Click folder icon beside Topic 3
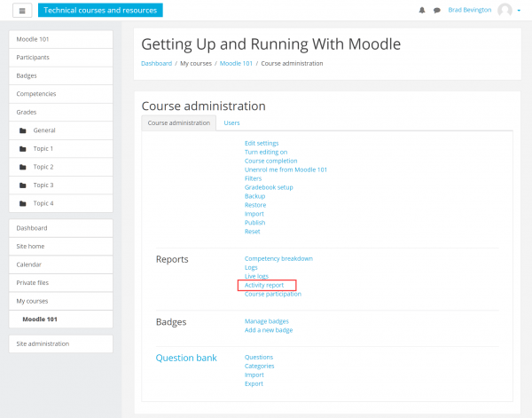 click(x=23, y=185)
